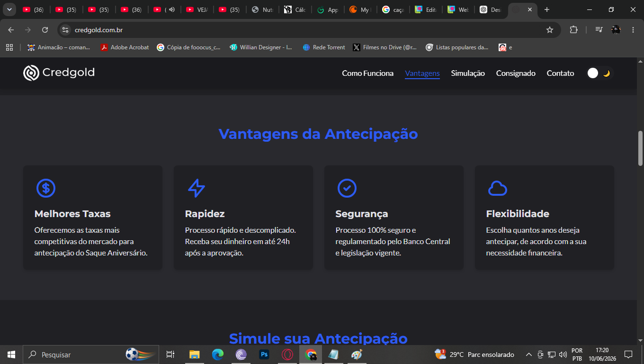Go to Contato in the navigation
The height and width of the screenshot is (364, 644).
point(560,73)
